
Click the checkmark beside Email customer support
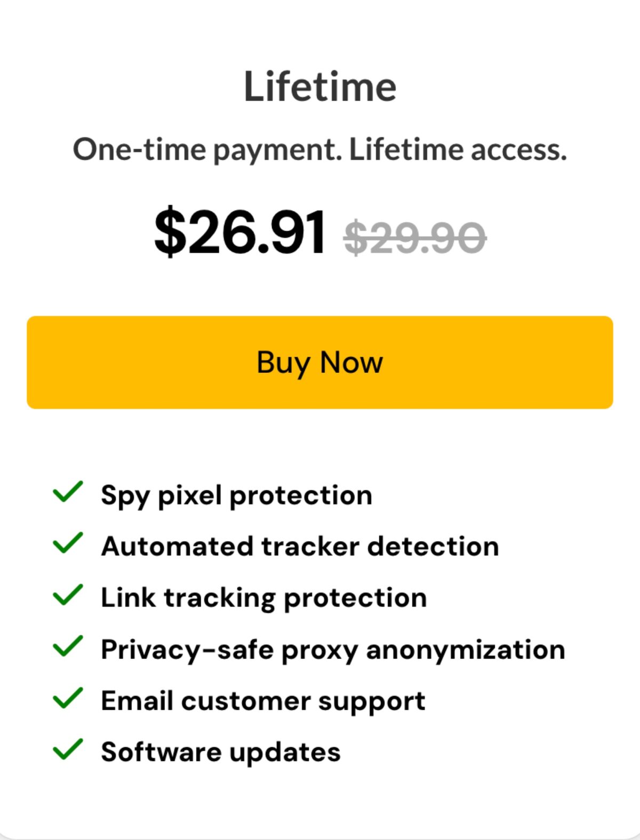pyautogui.click(x=68, y=698)
